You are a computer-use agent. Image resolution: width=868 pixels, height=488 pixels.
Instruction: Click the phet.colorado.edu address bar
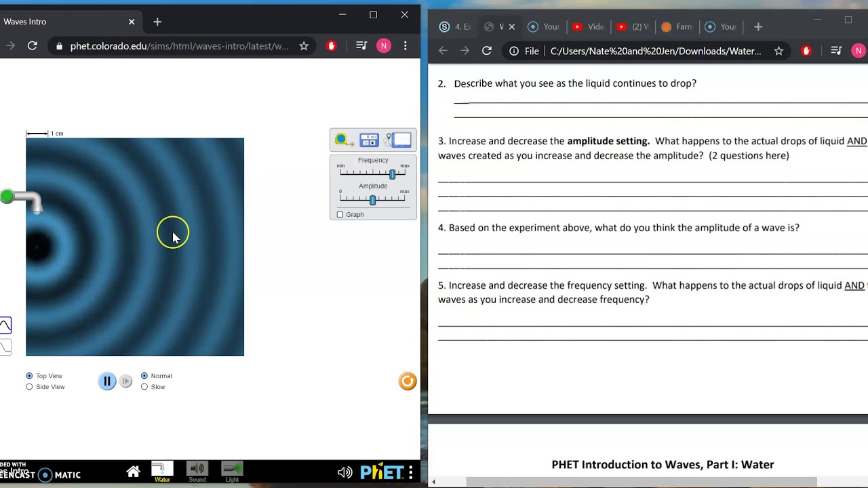tap(180, 46)
